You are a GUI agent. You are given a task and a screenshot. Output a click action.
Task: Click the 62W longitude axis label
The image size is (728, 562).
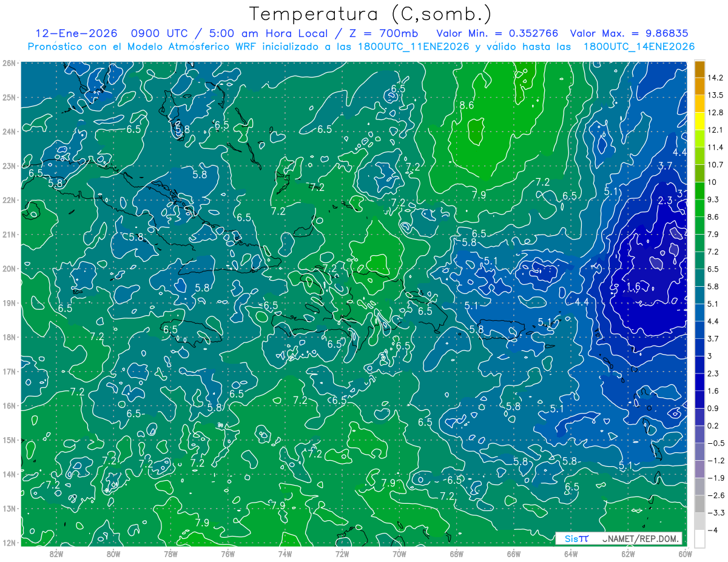(628, 554)
